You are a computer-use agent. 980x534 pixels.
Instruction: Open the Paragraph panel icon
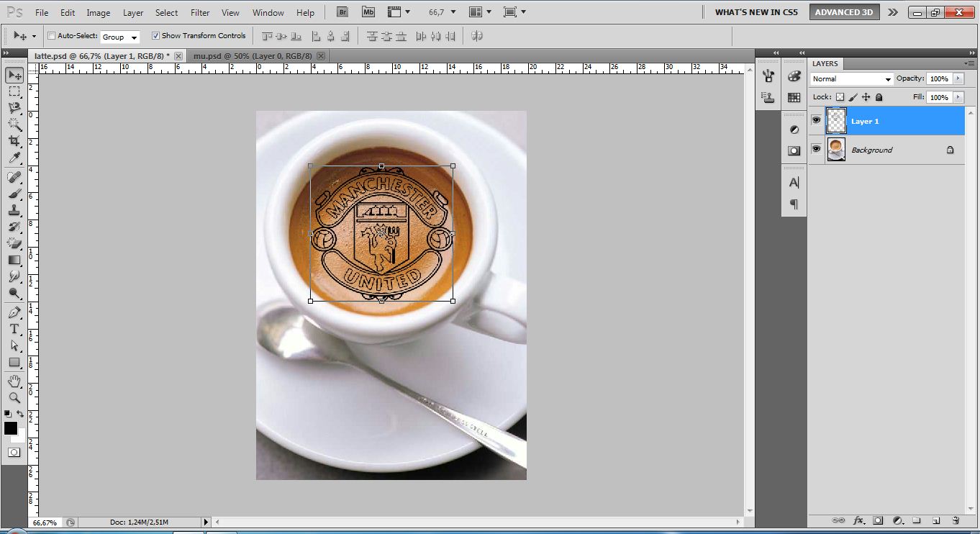click(794, 204)
